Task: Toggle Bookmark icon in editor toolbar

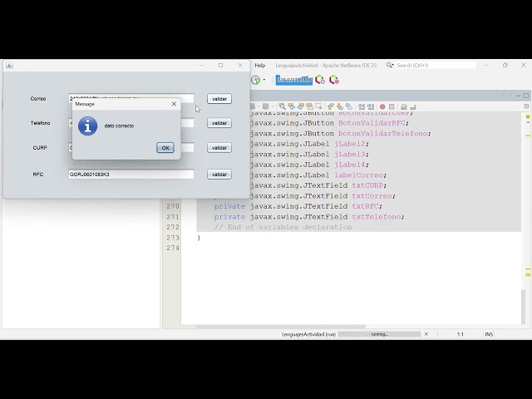Action: (349, 106)
